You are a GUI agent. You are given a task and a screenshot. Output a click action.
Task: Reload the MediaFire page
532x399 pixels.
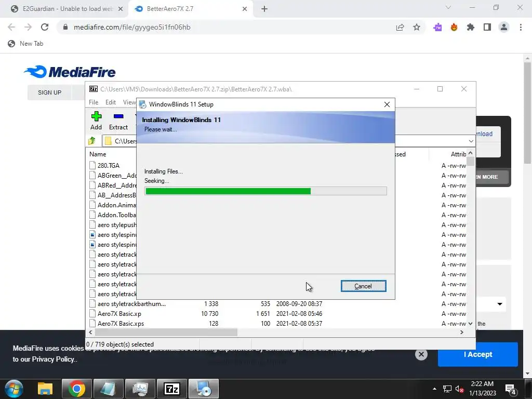coord(45,27)
